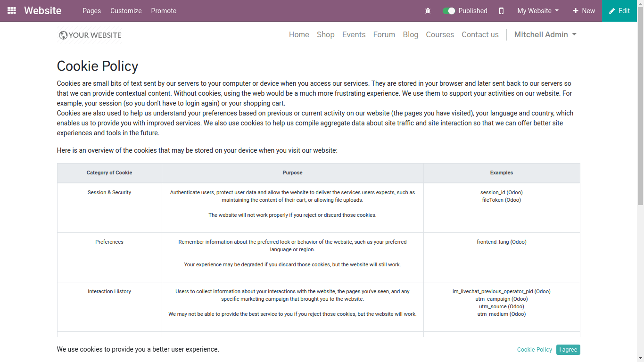The height and width of the screenshot is (362, 644).
Task: Click the 'Here is an overview' sentence
Action: coord(197,151)
